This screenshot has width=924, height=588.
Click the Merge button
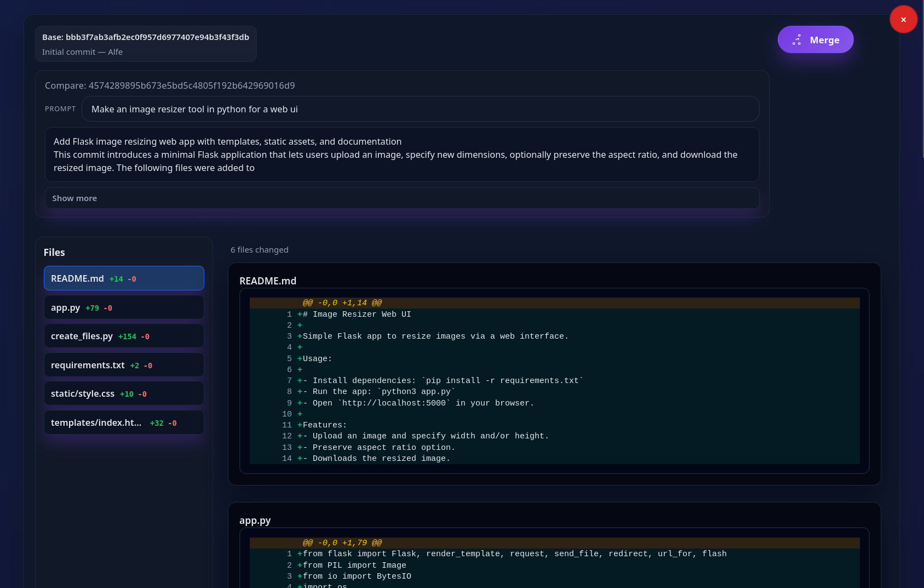(815, 39)
